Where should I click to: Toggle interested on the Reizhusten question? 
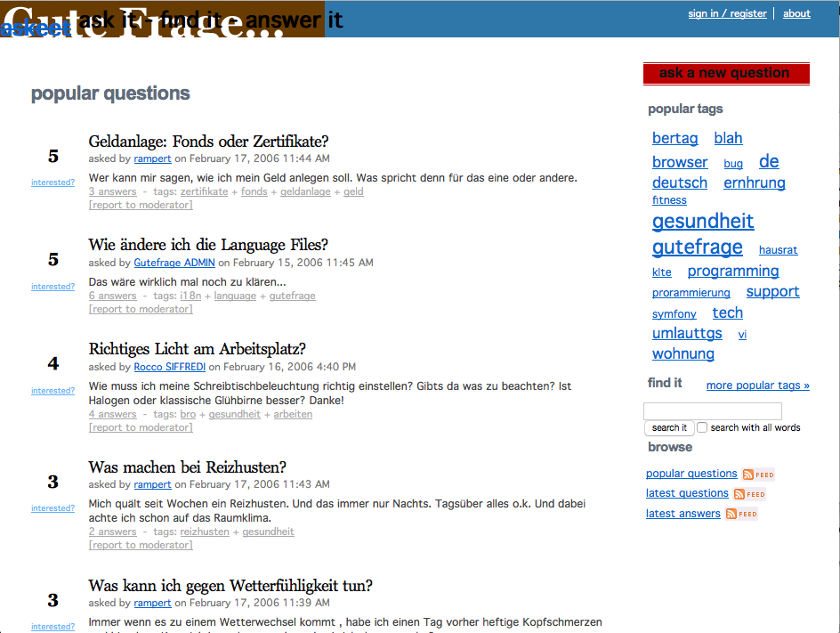point(52,508)
